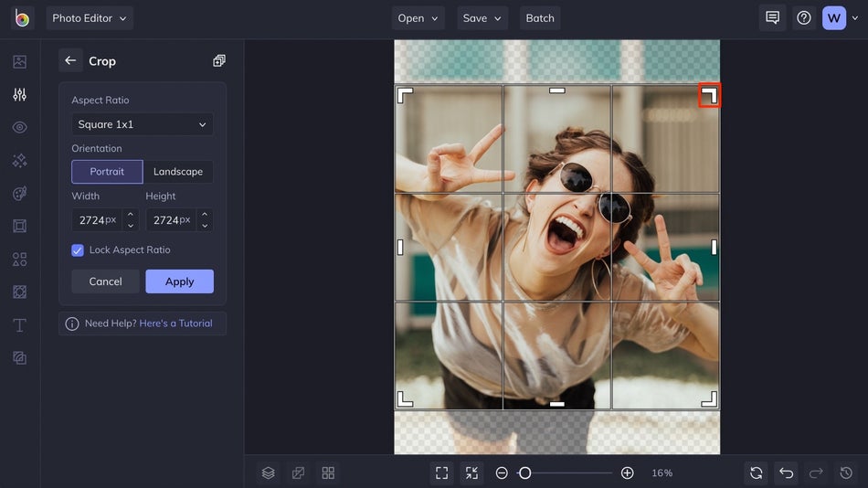Viewport: 868px width, 488px height.
Task: Open the Photo Editor dropdown
Action: coord(90,18)
